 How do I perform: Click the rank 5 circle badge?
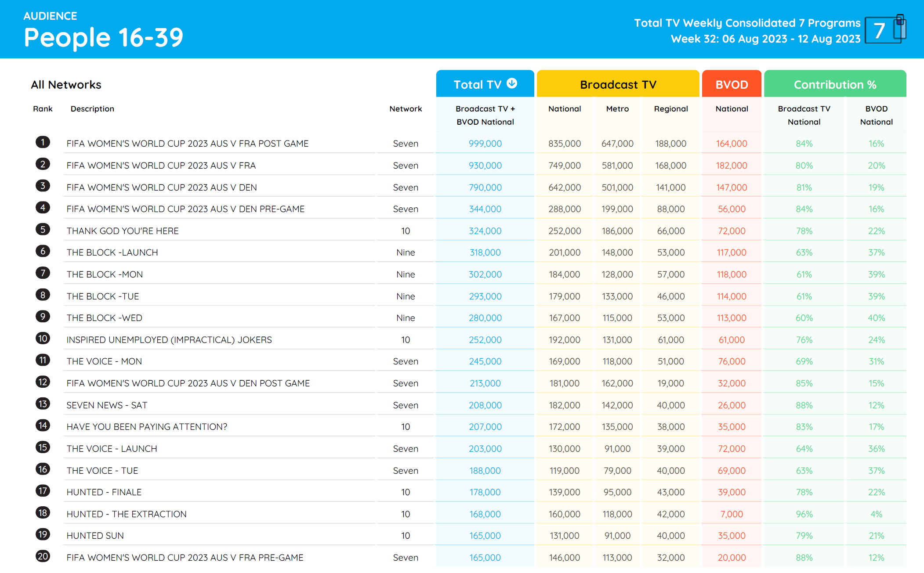pos(43,229)
